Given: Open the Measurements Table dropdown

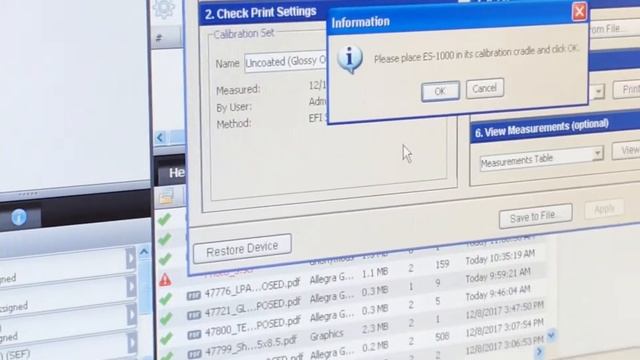Looking at the screenshot, I should (x=598, y=153).
